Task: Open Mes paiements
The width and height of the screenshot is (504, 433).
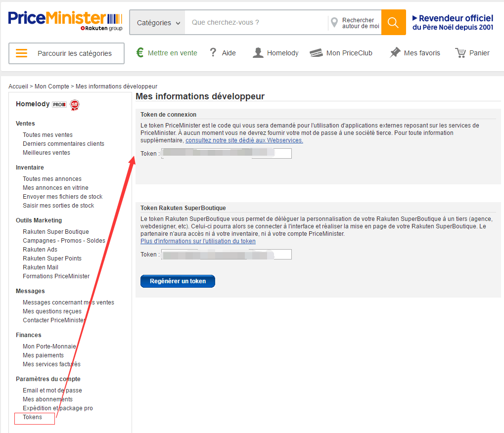Action: [x=44, y=355]
